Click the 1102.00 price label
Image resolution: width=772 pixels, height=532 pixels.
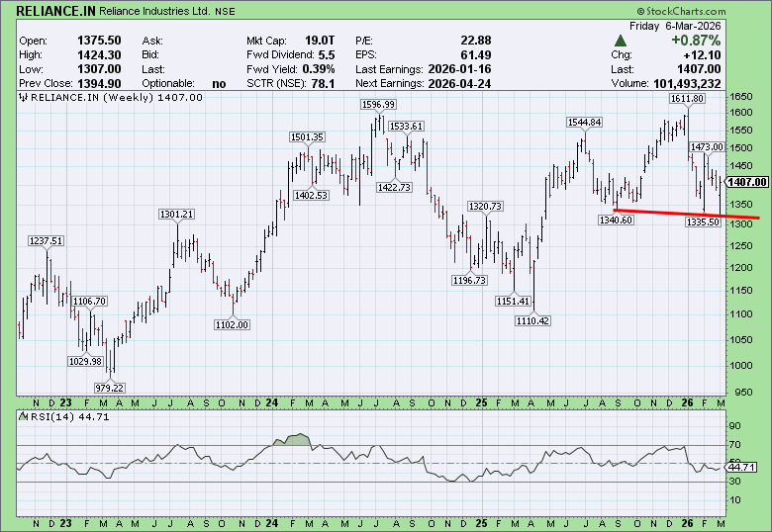232,325
